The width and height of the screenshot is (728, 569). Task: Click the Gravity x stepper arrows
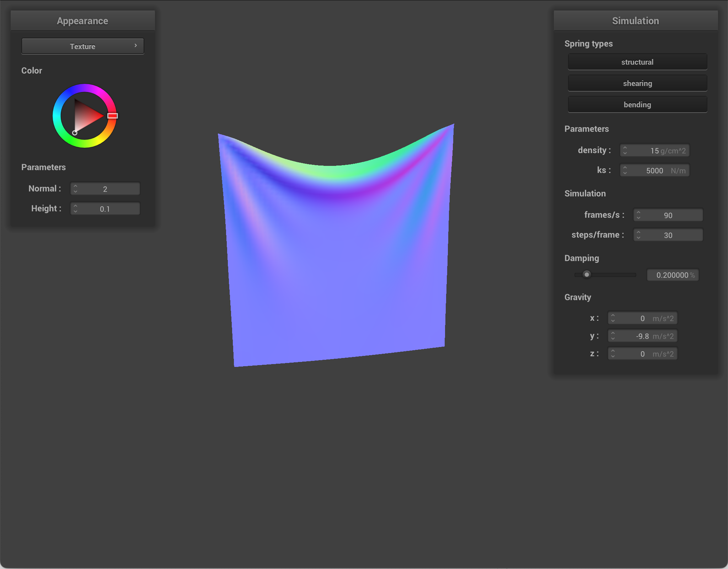tap(613, 318)
